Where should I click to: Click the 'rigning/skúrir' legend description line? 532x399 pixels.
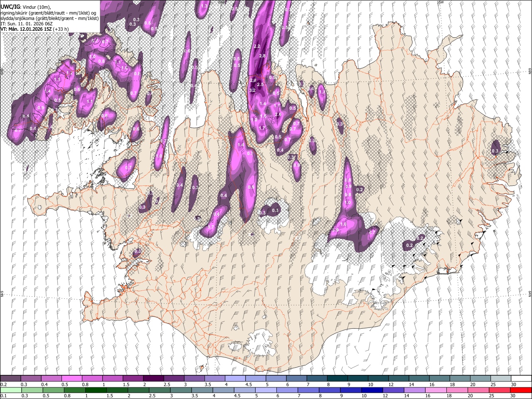coord(49,13)
